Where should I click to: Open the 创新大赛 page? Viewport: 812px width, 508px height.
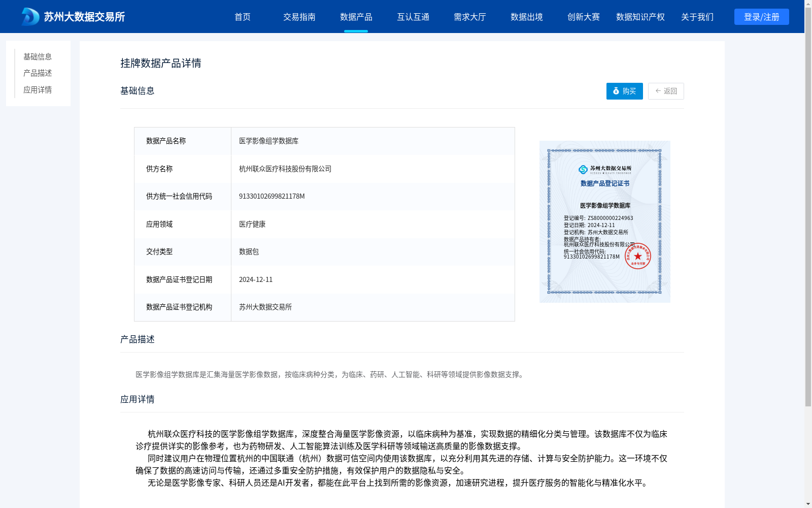pyautogui.click(x=584, y=17)
